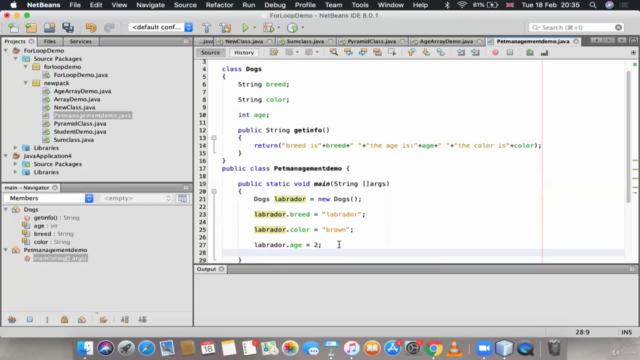Click the Redo arrow icon
Screen dimensions: 640x360
tap(109, 27)
